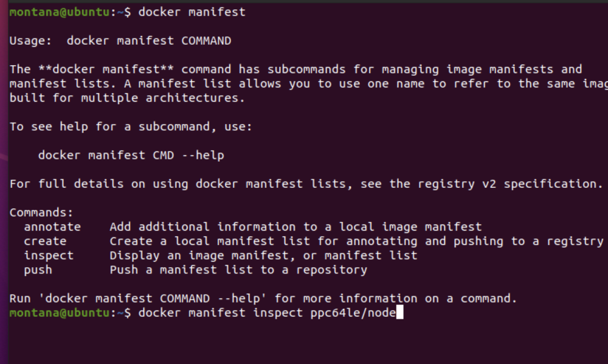Click the 'create' command in the Commands list
This screenshot has height=364, width=608.
[x=45, y=241]
